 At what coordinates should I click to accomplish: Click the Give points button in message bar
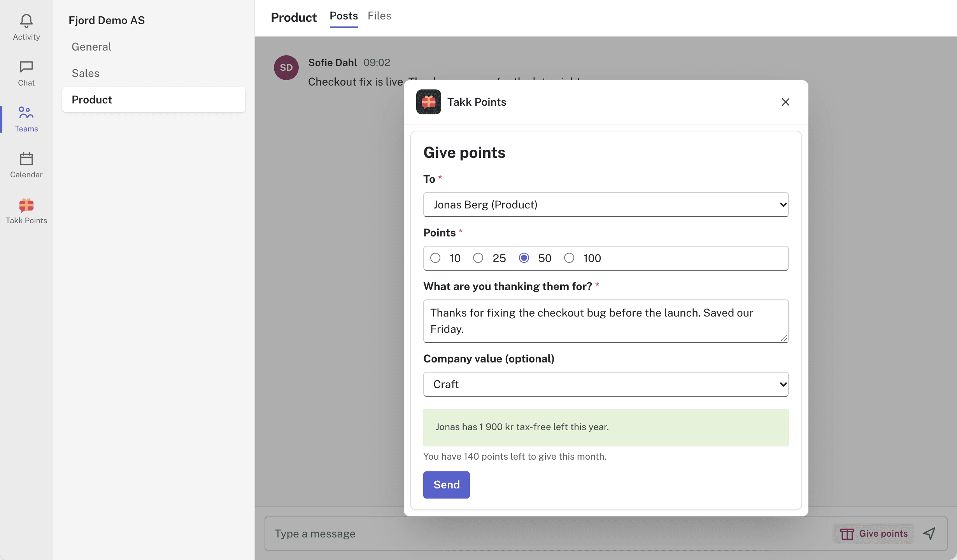[x=873, y=534]
